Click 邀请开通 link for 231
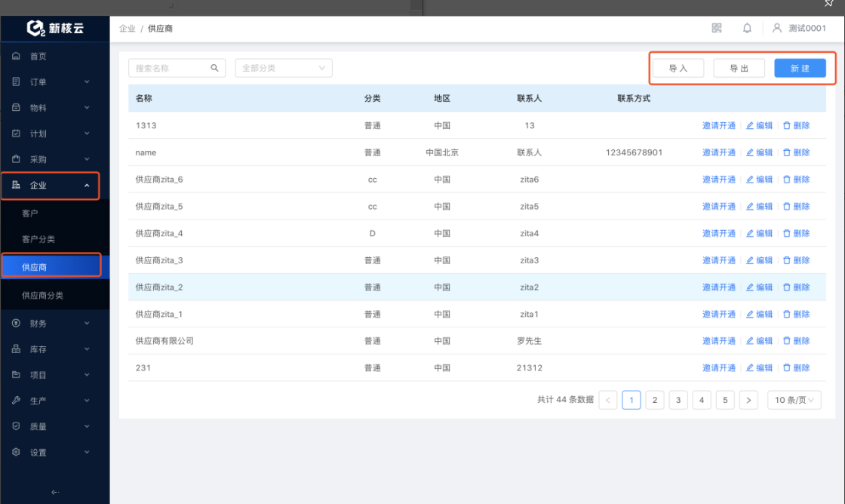The image size is (845, 504). (x=719, y=368)
